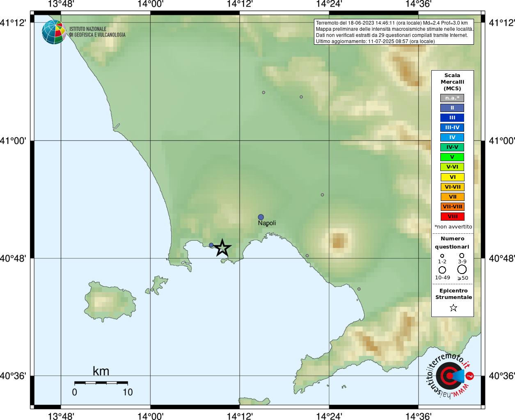Click the ≥50 questionnaires circle symbol
Screen dimensions: 515x420
462,269
